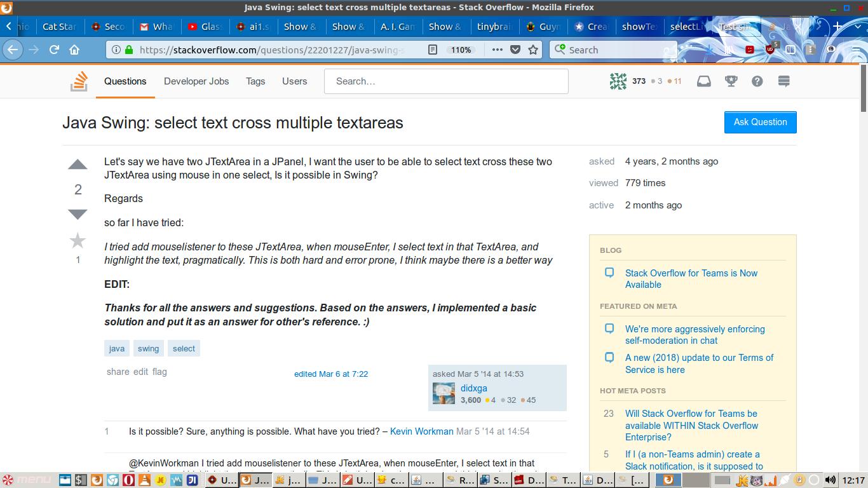Toggle Firefox reader view
The width and height of the screenshot is (868, 488).
pyautogui.click(x=433, y=50)
